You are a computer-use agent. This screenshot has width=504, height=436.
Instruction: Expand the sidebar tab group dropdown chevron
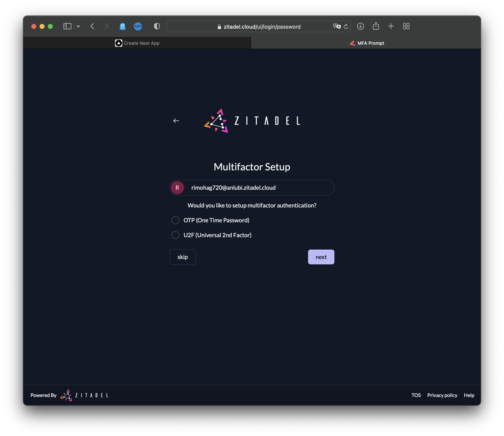pos(78,26)
